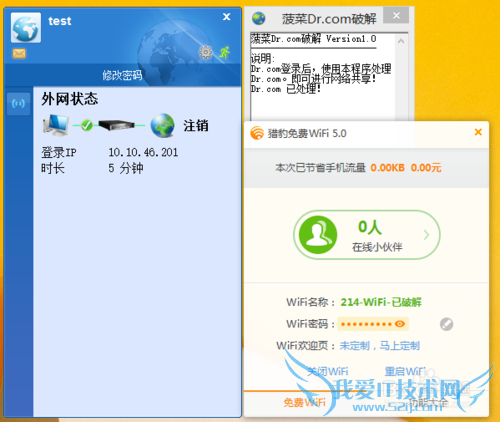Click the WiFi password dotted field
The width and height of the screenshot is (500, 422).
click(x=373, y=324)
